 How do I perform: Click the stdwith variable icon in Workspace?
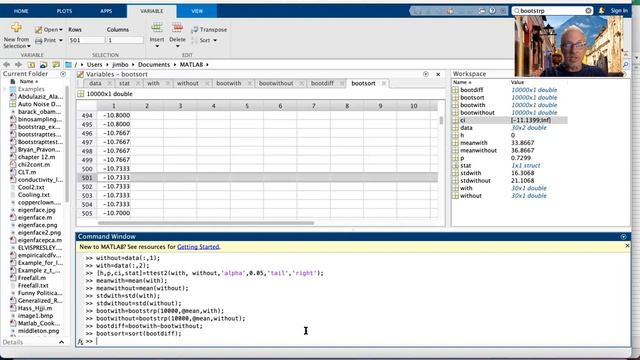click(x=455, y=173)
